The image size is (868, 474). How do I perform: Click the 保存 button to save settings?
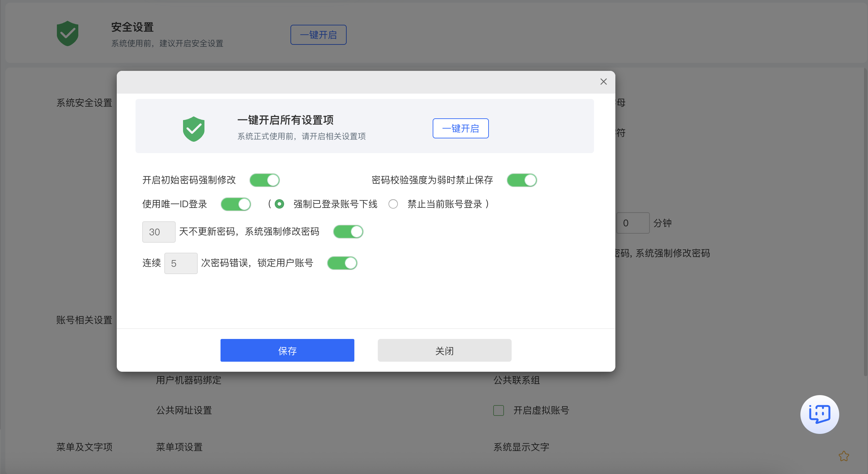(x=287, y=350)
